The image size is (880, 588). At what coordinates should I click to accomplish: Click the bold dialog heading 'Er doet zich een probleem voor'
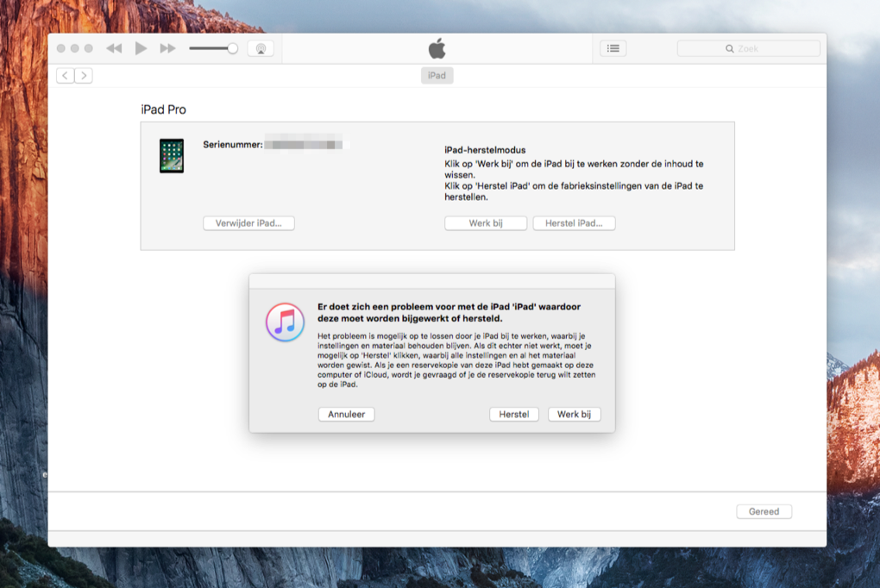pos(449,312)
